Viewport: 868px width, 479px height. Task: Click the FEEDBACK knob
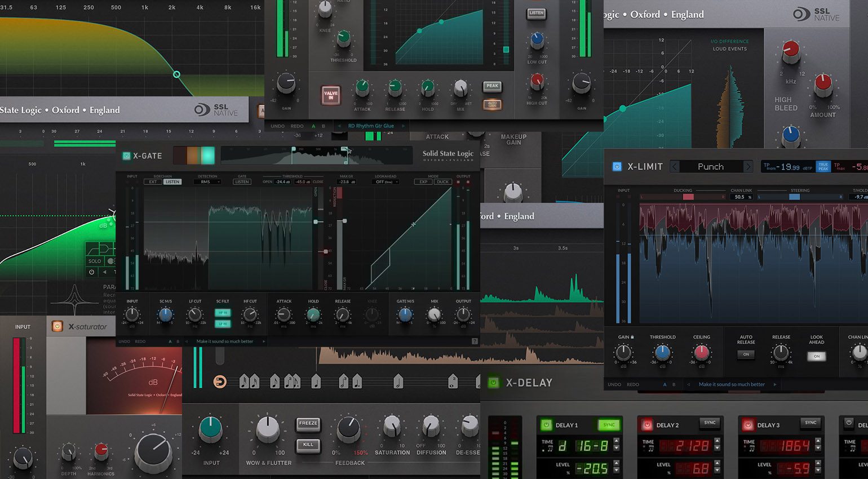tap(348, 429)
